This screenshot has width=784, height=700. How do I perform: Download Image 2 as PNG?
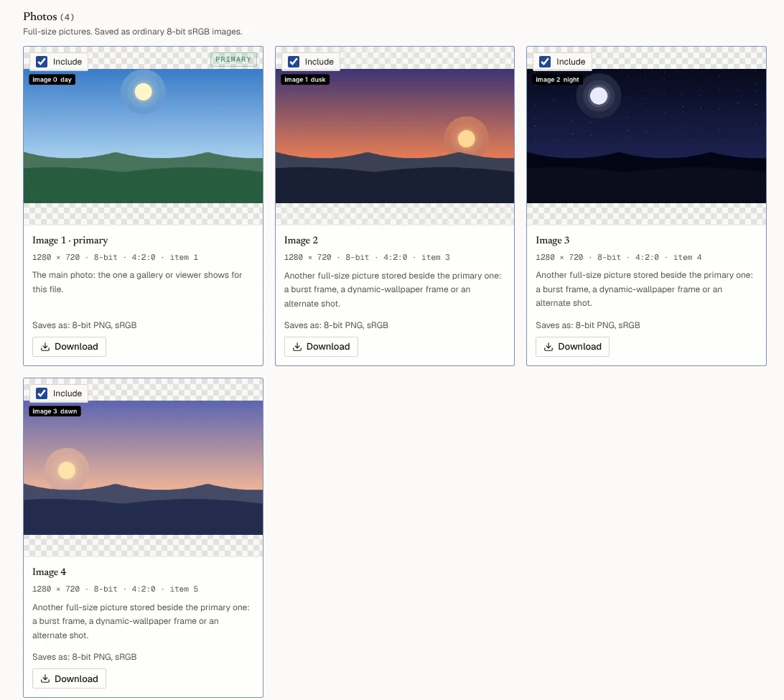[321, 347]
